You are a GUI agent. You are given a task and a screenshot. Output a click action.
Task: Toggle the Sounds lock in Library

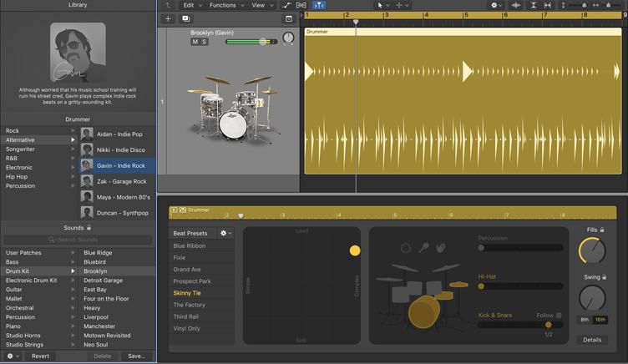89,227
